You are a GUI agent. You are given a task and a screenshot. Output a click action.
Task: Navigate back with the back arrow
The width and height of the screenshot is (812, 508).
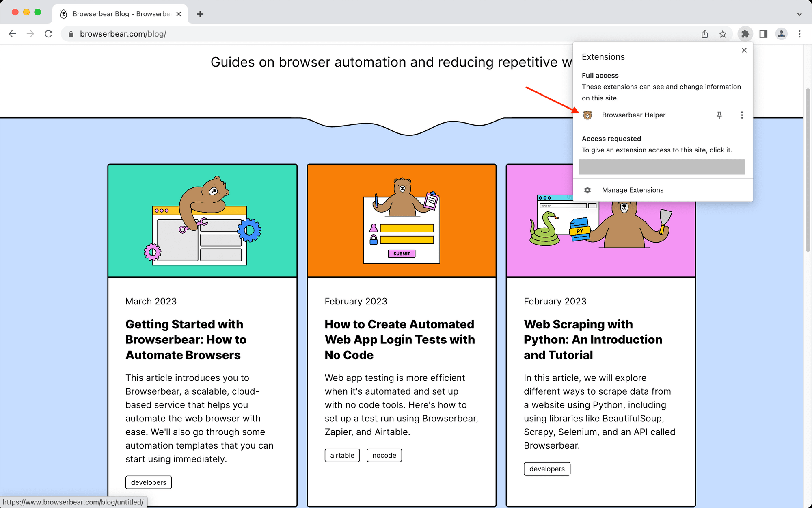[12, 34]
